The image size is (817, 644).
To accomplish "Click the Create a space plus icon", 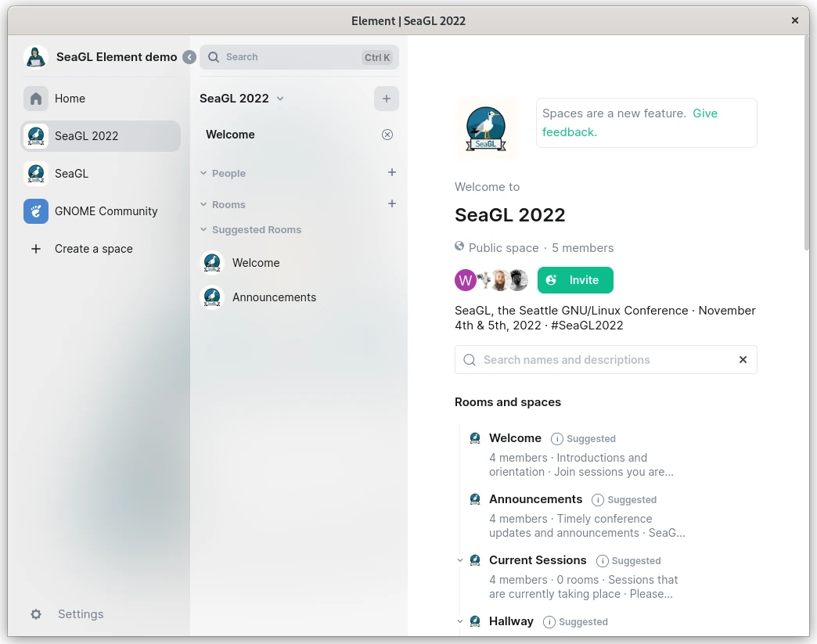I will [36, 249].
